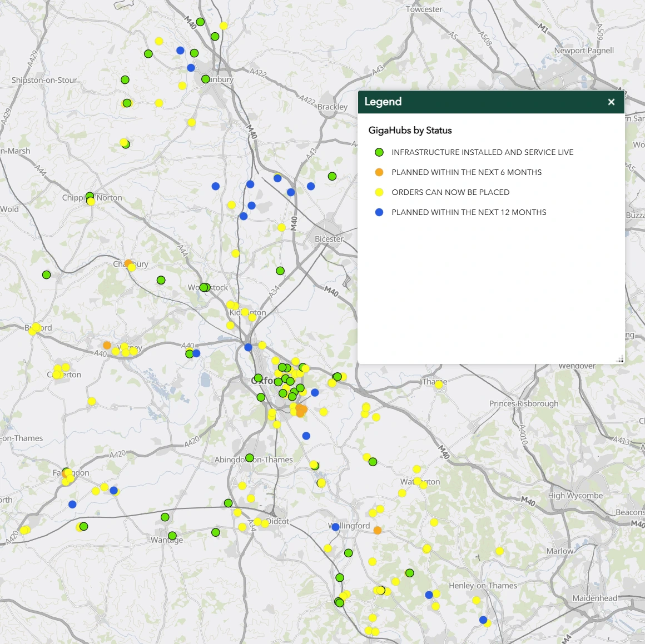Open the blue GigaHub marker at Wallingford
Image resolution: width=645 pixels, height=644 pixels.
tap(335, 527)
